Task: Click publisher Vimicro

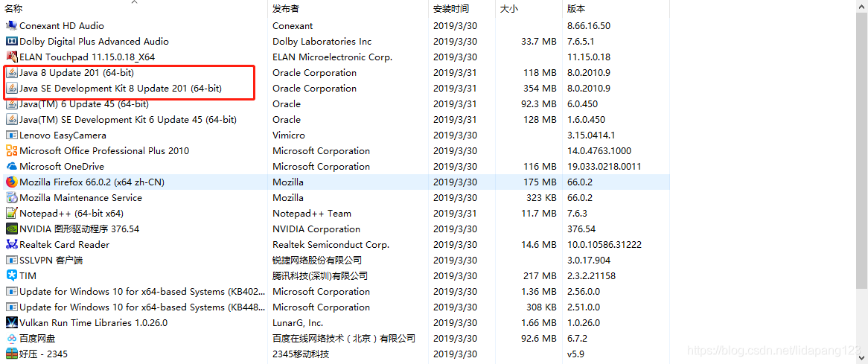Action: pyautogui.click(x=288, y=135)
